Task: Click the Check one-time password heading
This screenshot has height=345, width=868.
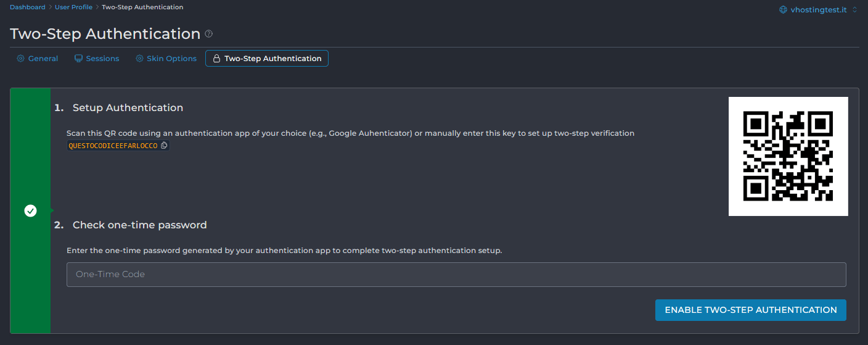Action: 140,225
